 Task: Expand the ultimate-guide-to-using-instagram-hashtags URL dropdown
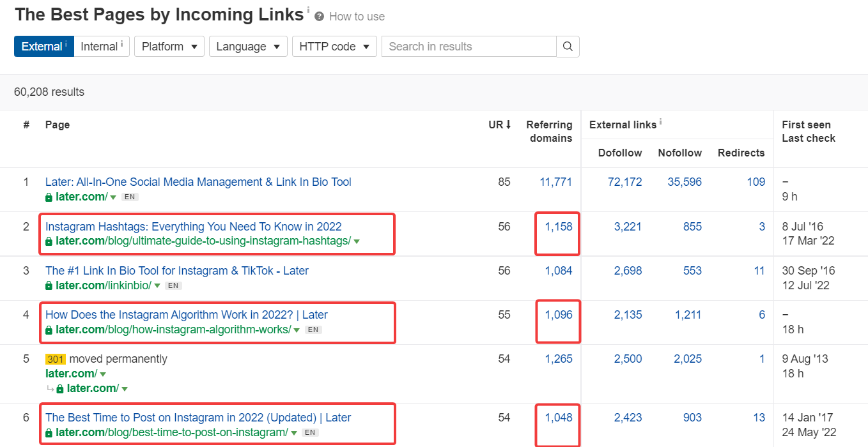pyautogui.click(x=357, y=241)
